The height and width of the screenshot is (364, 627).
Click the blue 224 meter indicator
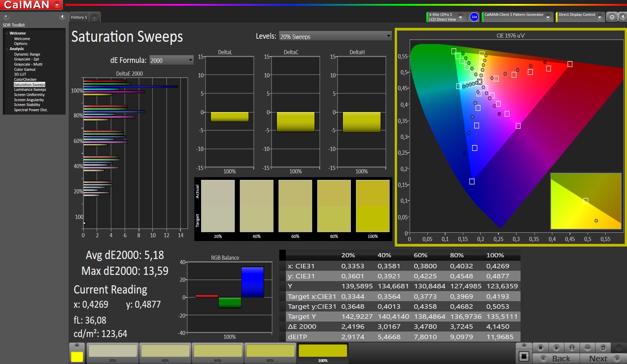pos(474,17)
